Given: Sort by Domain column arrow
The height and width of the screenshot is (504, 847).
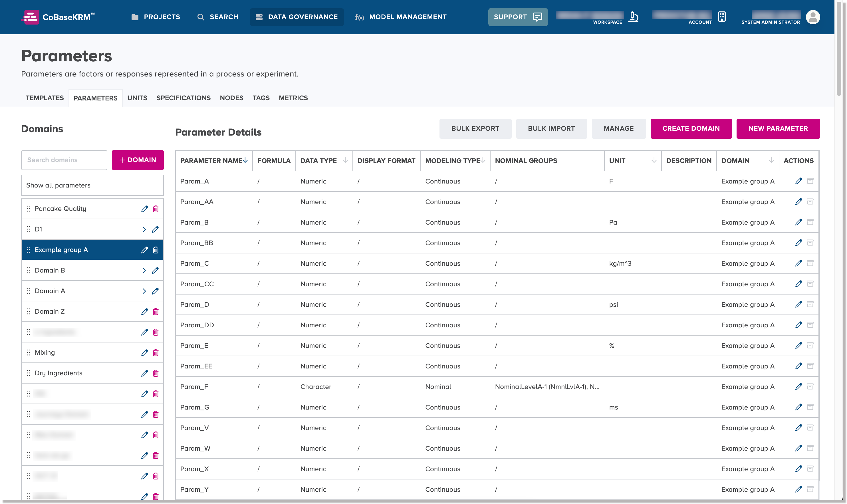Looking at the screenshot, I should 771,160.
